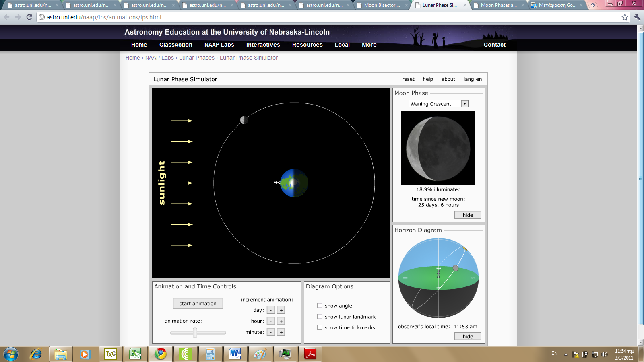Open the Local menu item
The image size is (644, 362).
click(342, 45)
